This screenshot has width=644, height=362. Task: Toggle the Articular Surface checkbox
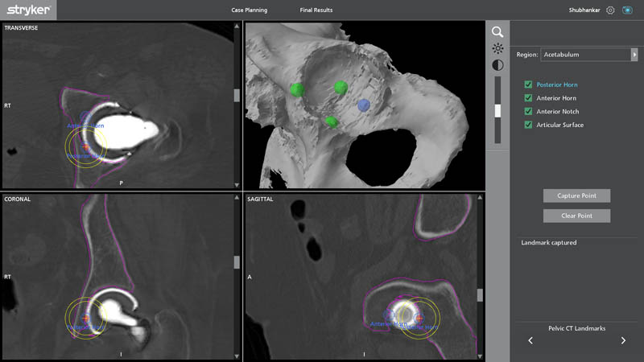528,125
